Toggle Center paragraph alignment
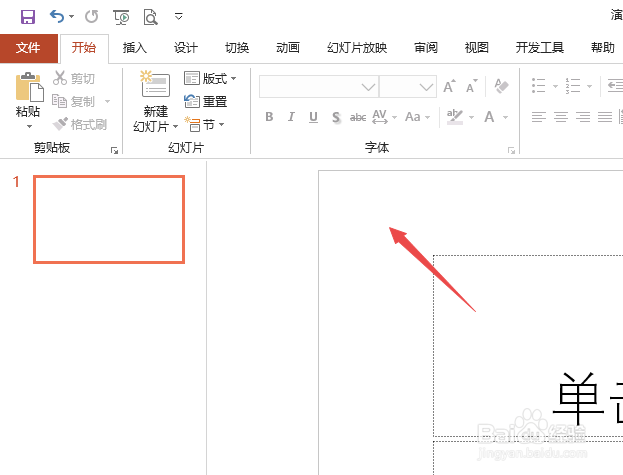 (x=561, y=117)
